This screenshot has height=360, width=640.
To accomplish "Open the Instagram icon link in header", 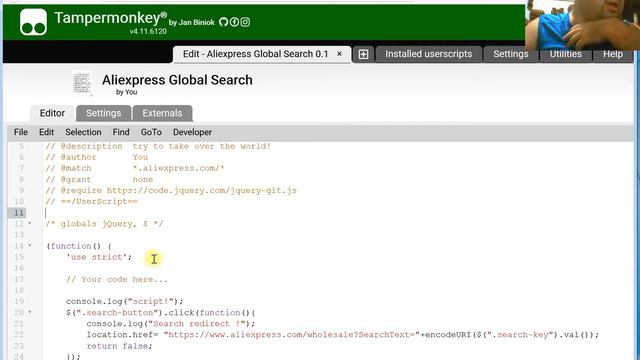I will click(245, 22).
